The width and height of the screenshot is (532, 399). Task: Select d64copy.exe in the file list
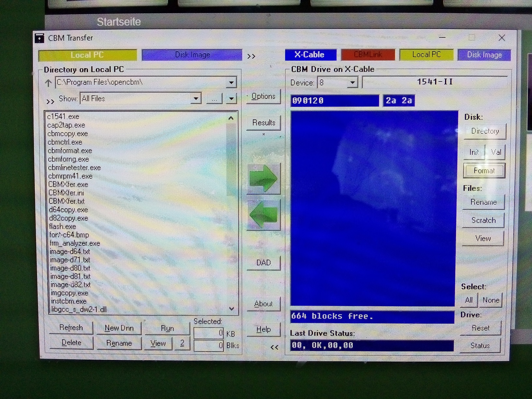pos(68,210)
